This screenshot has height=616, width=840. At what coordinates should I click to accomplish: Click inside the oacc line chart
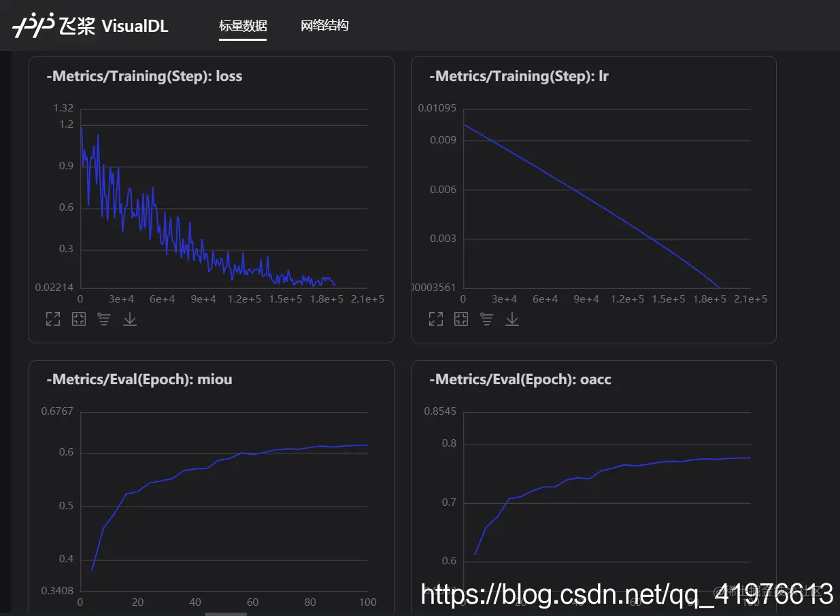607,501
